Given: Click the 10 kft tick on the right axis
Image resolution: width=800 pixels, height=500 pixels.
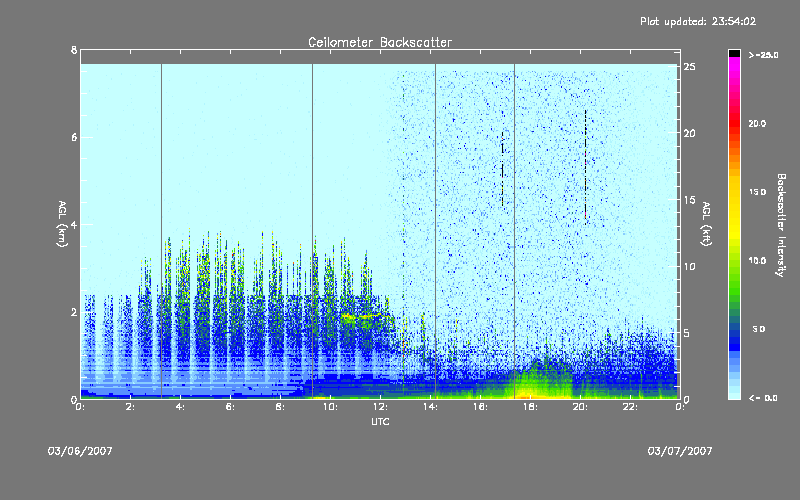Looking at the screenshot, I should tap(690, 266).
